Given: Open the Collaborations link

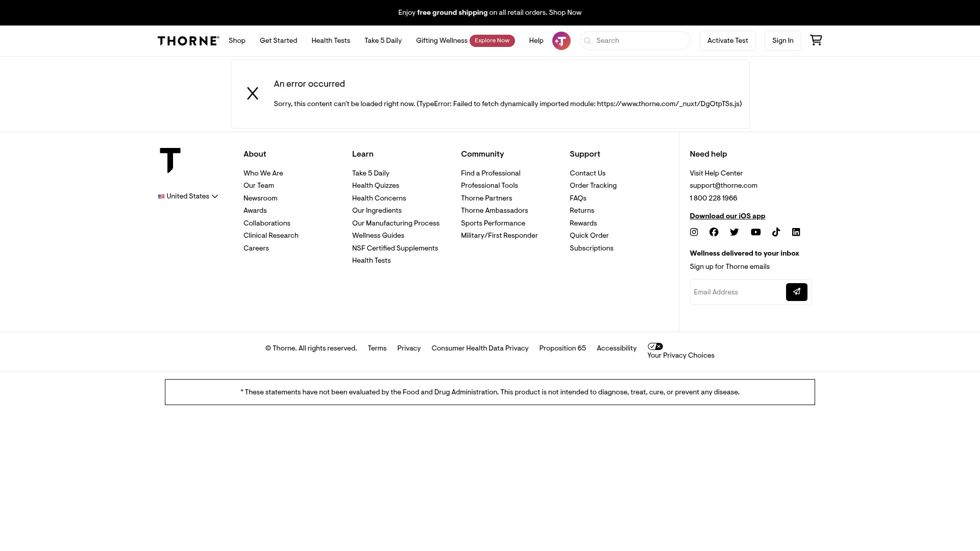Looking at the screenshot, I should point(266,223).
